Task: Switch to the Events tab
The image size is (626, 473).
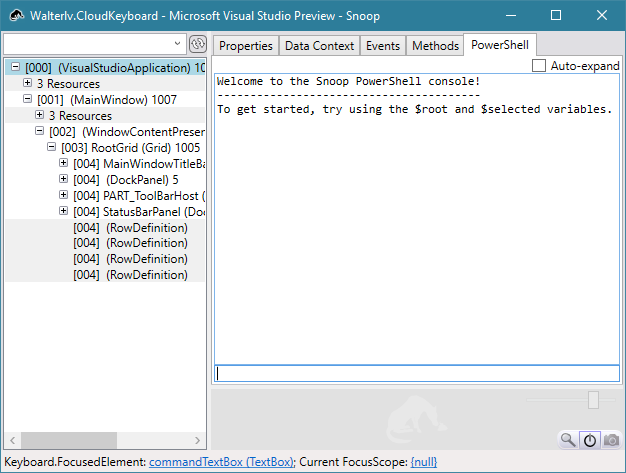Action: (x=383, y=46)
